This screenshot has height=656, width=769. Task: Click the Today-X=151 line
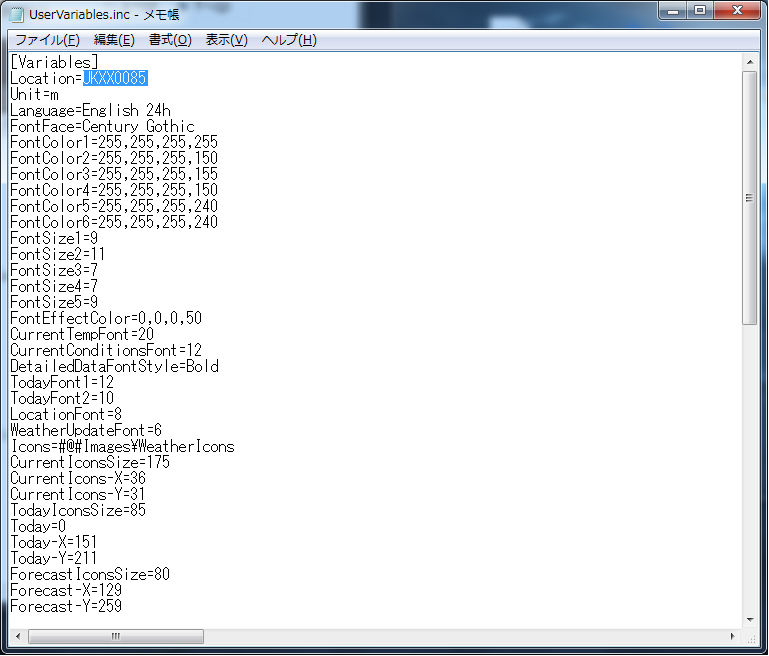53,542
